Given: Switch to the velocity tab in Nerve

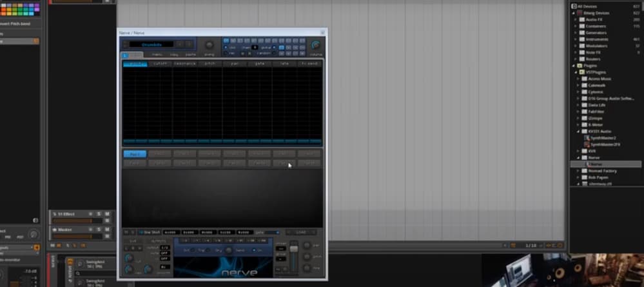Looking at the screenshot, I should tap(135, 64).
